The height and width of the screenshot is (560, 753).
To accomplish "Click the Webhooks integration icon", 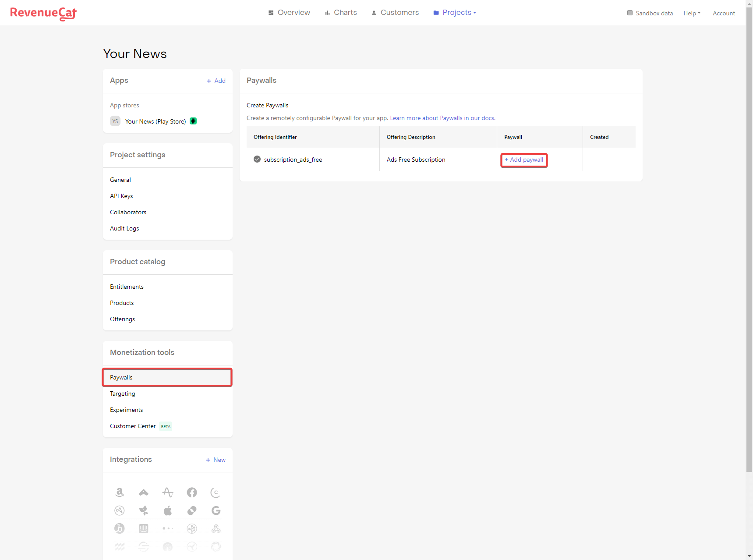I will pyautogui.click(x=216, y=528).
